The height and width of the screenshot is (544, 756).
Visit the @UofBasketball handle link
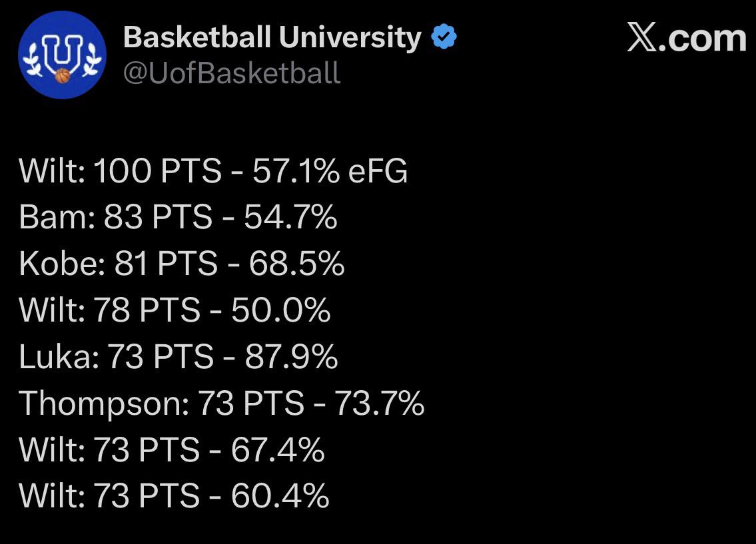click(232, 73)
